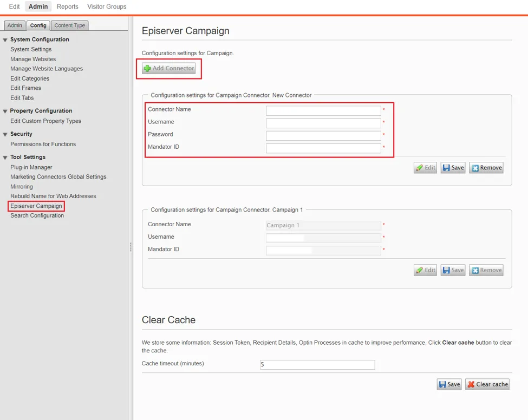This screenshot has width=528, height=420.
Task: Click the sidebar splitter handle
Action: pos(131,247)
